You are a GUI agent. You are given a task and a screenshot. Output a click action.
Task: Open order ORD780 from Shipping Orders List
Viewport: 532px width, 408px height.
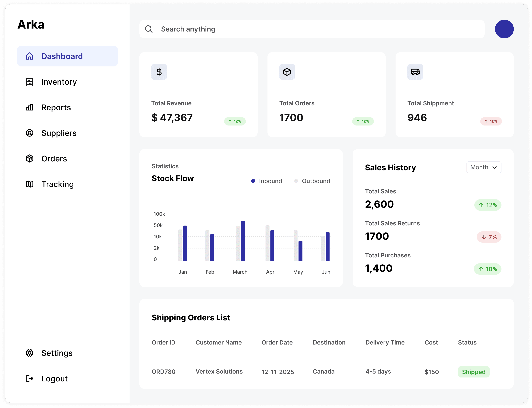[x=163, y=372]
